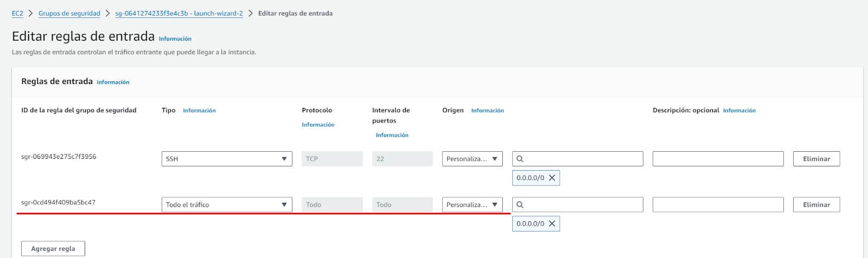The image size is (868, 258).
Task: Click Protocolo column header
Action: 317,111
